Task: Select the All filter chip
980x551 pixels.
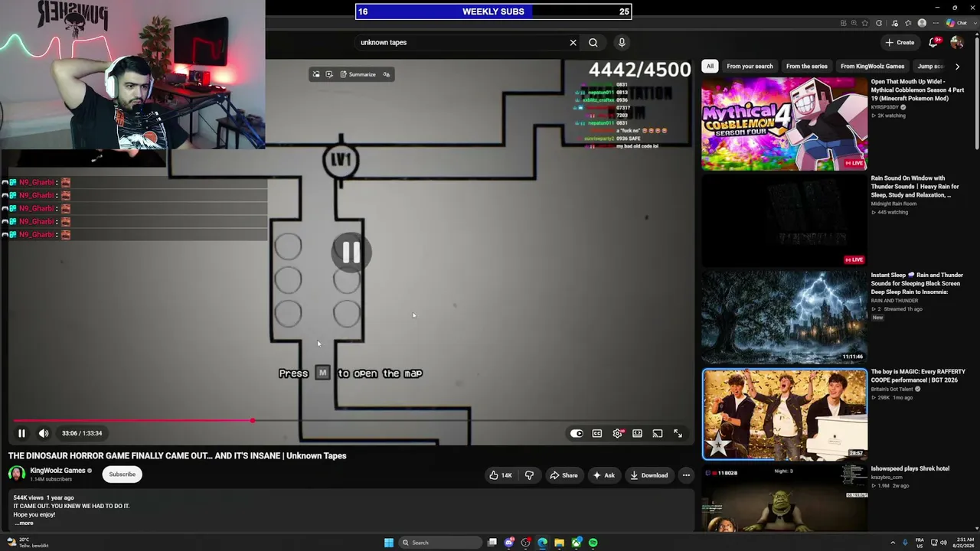Action: pos(710,67)
